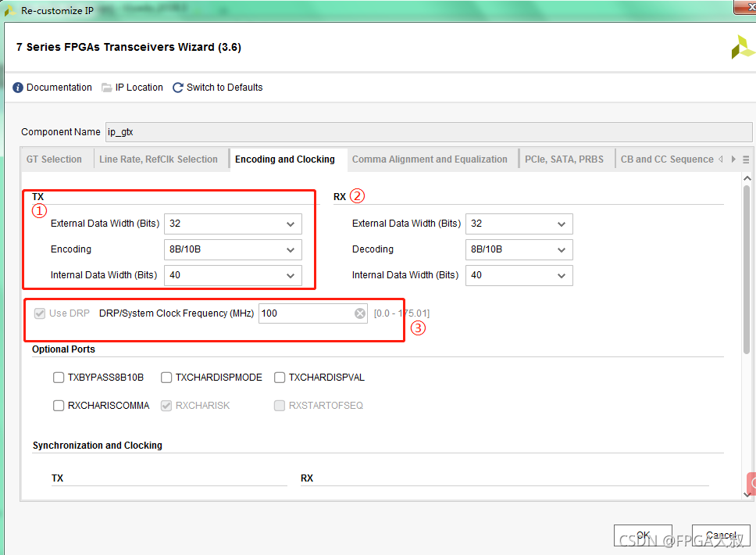Screen dimensions: 756x555
Task: Close the Re-customize IP window
Action: 745,7
